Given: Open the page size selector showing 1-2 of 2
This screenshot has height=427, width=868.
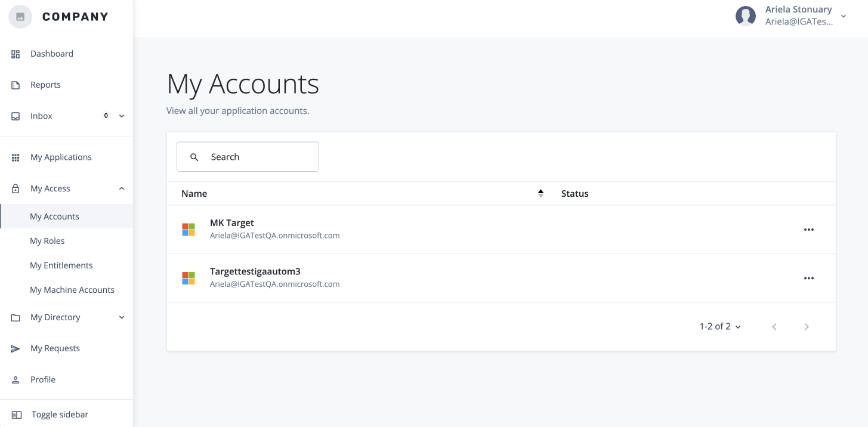Looking at the screenshot, I should tap(719, 326).
